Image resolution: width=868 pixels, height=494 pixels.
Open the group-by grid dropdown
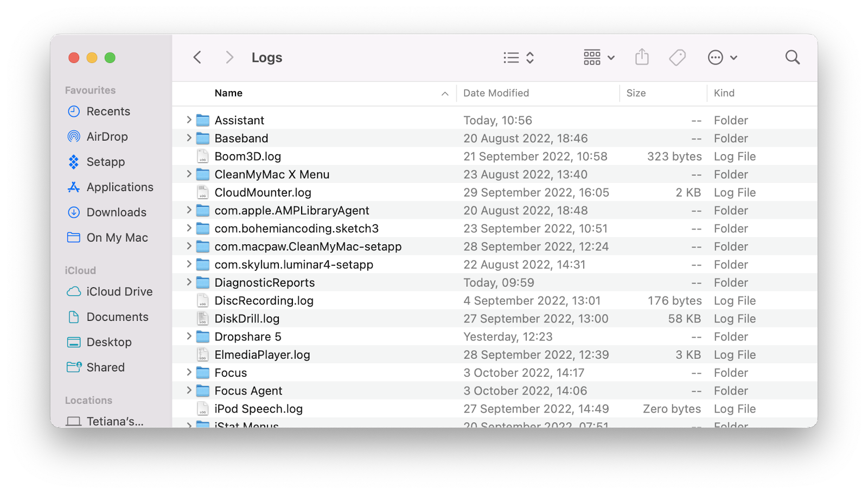pyautogui.click(x=599, y=58)
